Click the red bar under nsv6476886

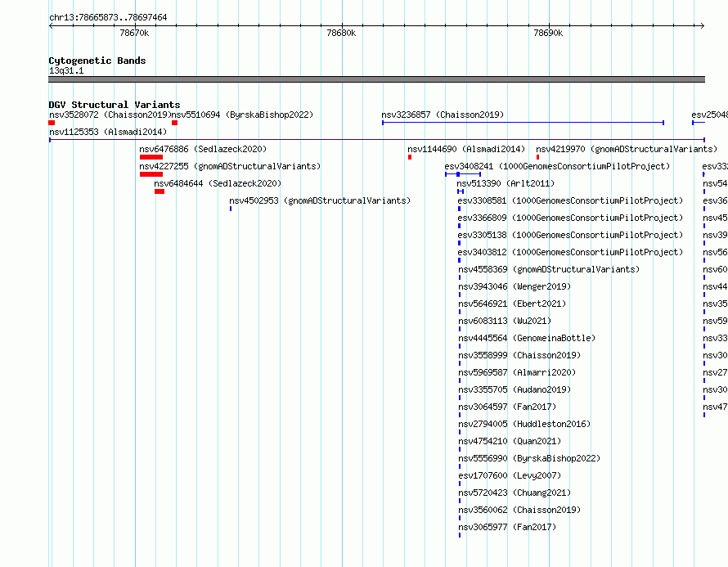click(x=151, y=157)
